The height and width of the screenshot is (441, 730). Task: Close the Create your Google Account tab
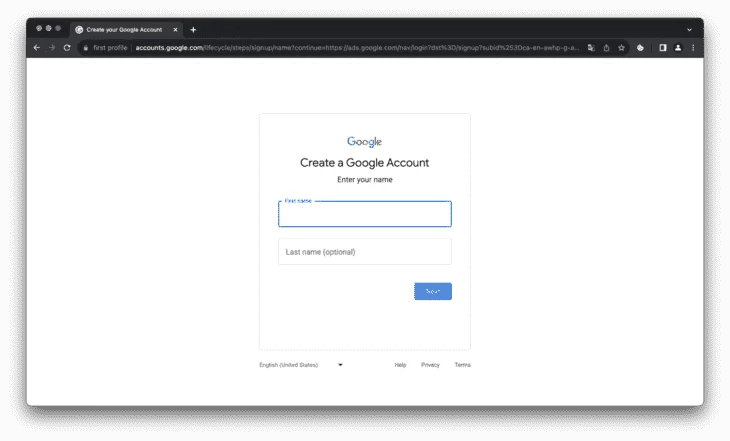point(176,30)
